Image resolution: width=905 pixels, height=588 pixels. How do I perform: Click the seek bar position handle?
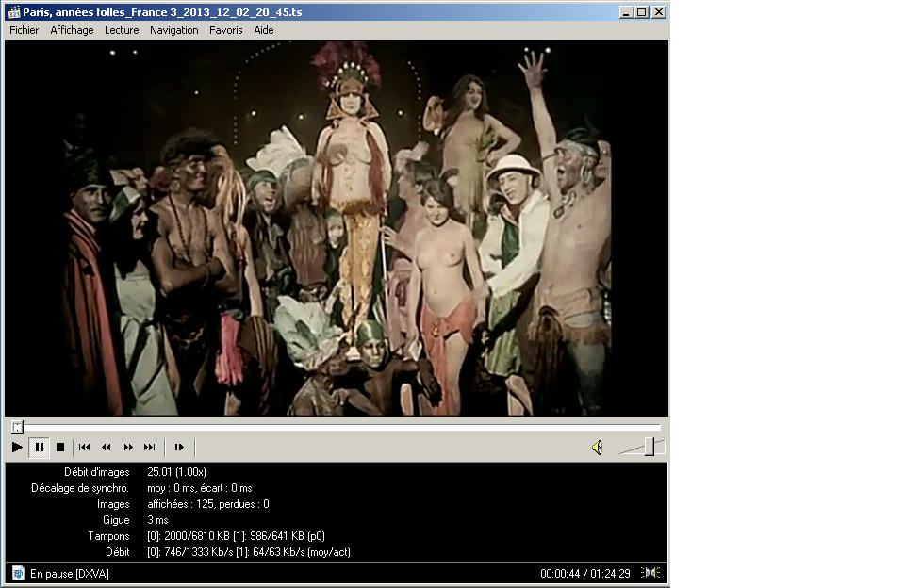tap(17, 427)
